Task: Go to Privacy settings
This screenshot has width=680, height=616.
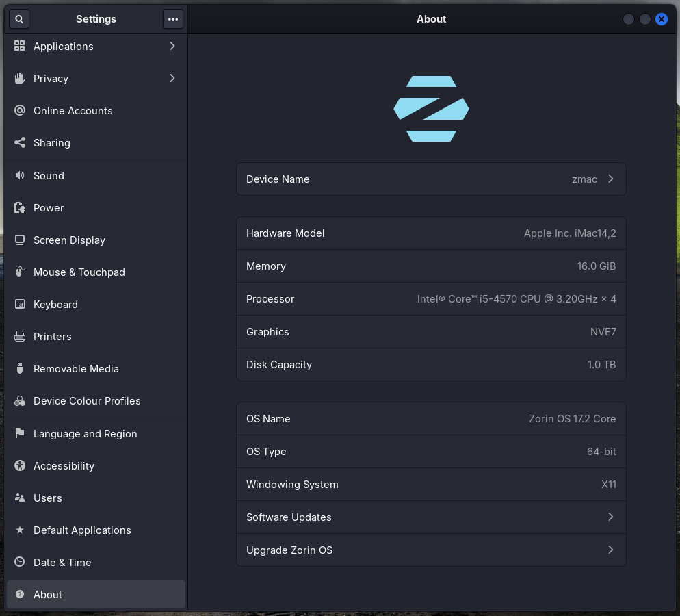Action: 96,78
